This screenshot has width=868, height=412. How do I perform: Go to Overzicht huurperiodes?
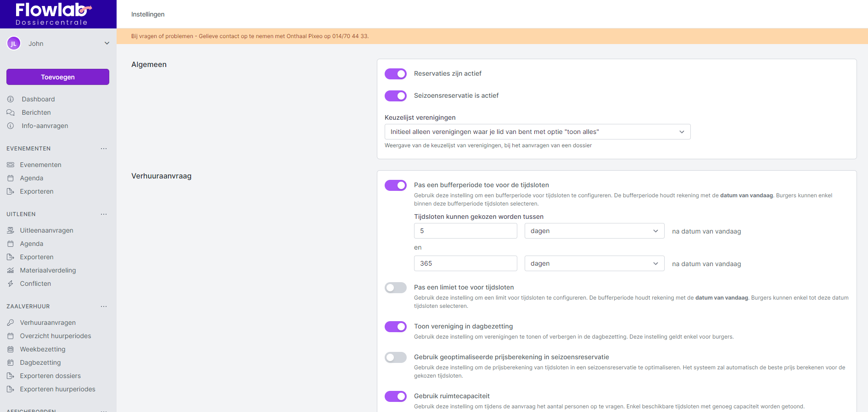56,336
